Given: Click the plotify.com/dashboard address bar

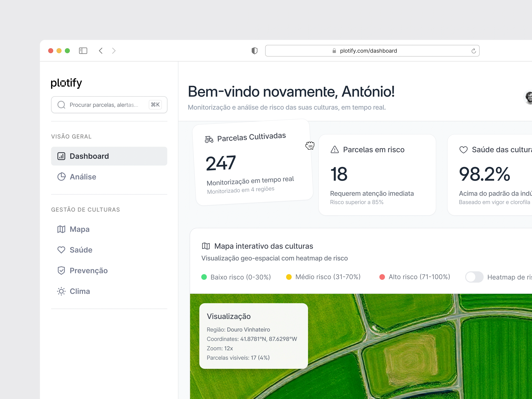Looking at the screenshot, I should (368, 51).
